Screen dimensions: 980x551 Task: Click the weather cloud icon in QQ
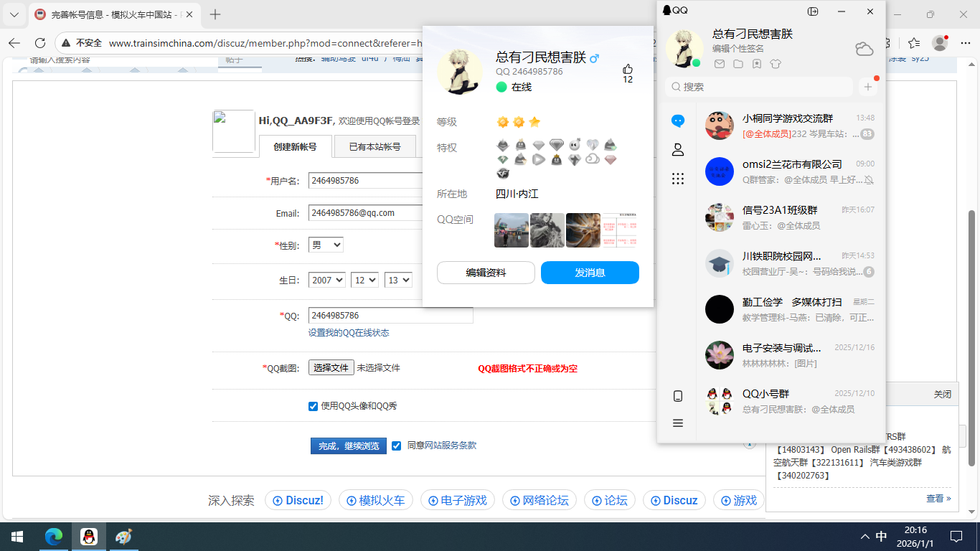point(864,49)
